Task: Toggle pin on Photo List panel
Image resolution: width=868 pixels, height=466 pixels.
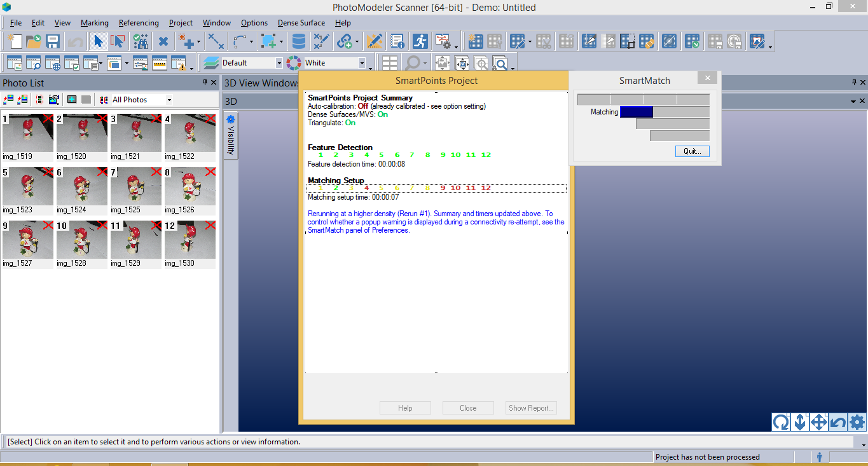Action: 205,83
